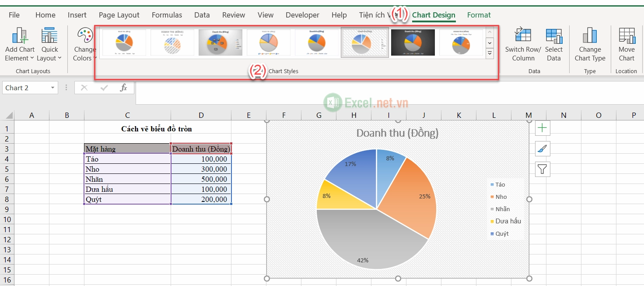
Task: Apply the third gray chart style
Action: pyautogui.click(x=220, y=42)
